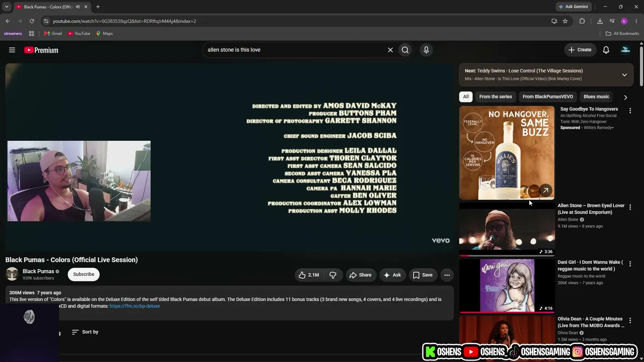
Task: Select the From the series chip
Action: (496, 97)
